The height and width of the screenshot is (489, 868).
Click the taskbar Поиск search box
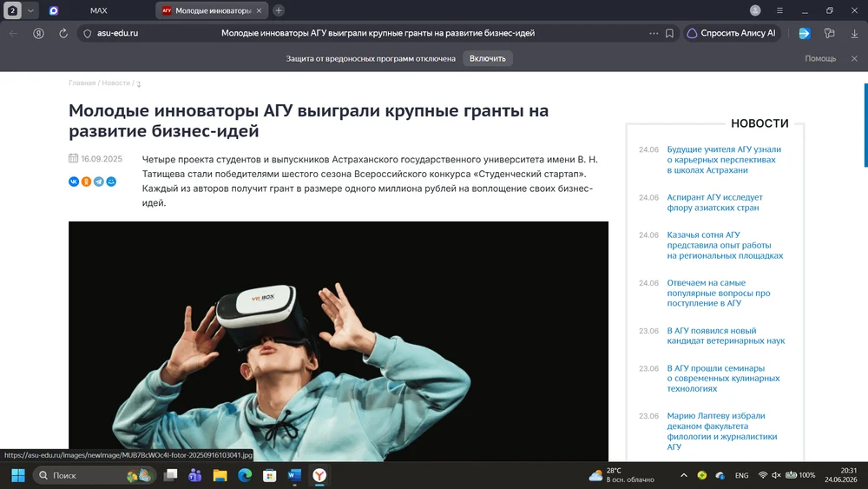(x=94, y=475)
